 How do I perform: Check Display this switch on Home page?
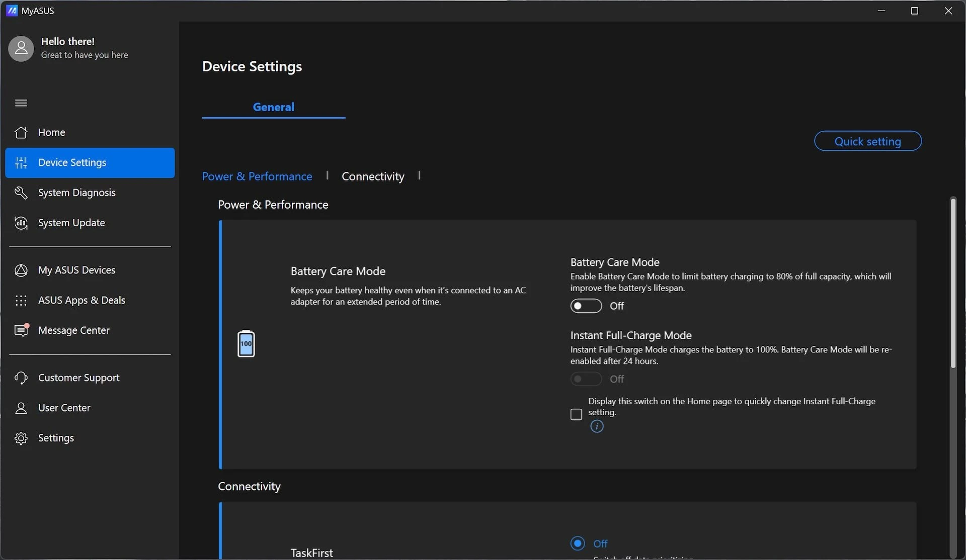(x=576, y=414)
